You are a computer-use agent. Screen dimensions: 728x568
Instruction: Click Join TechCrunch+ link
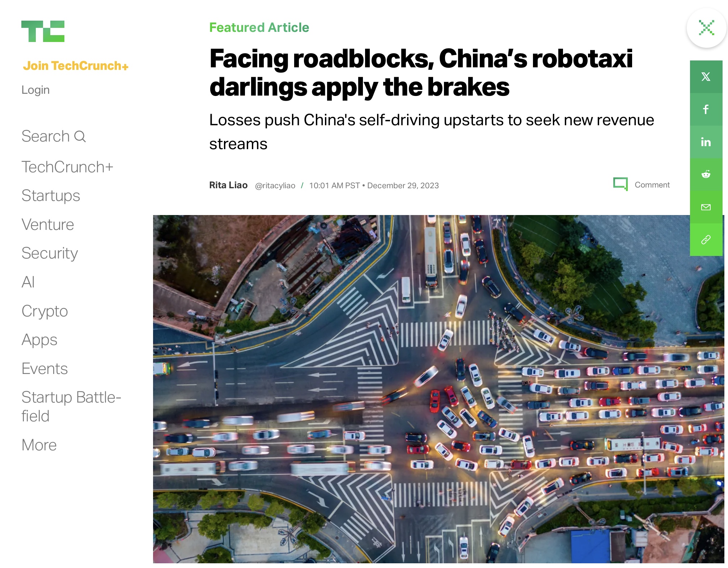coord(76,66)
